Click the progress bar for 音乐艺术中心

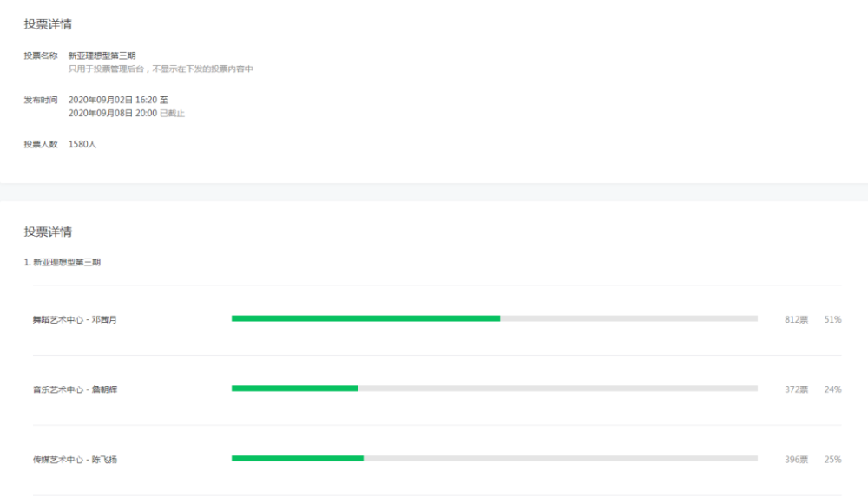point(494,389)
